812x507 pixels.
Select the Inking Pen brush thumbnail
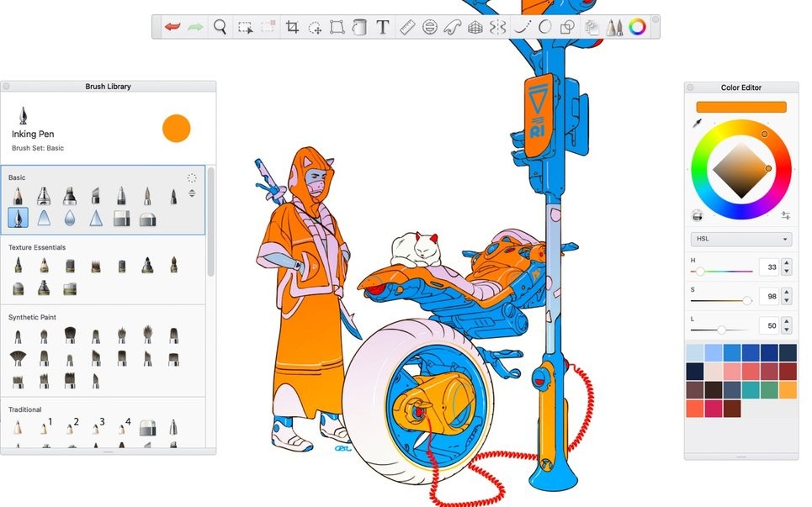pos(19,219)
